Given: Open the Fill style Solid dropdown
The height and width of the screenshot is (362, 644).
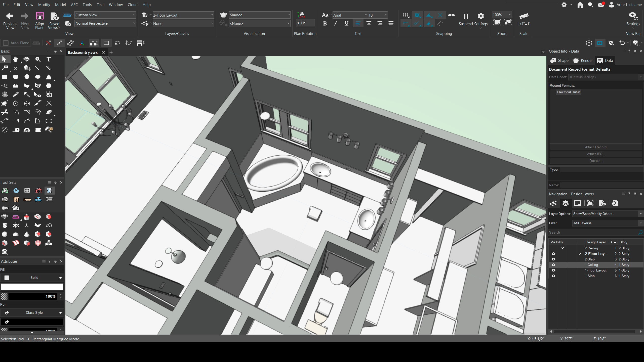Looking at the screenshot, I should click(x=32, y=278).
